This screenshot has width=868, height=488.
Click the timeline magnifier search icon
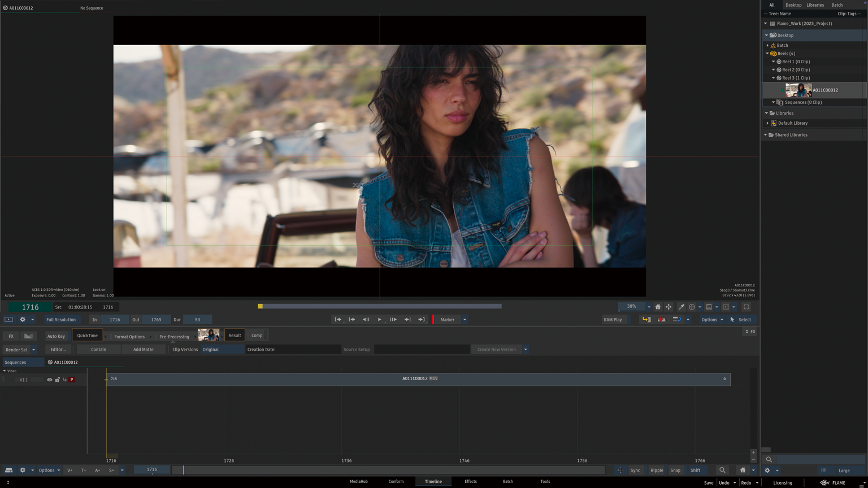[x=722, y=470]
